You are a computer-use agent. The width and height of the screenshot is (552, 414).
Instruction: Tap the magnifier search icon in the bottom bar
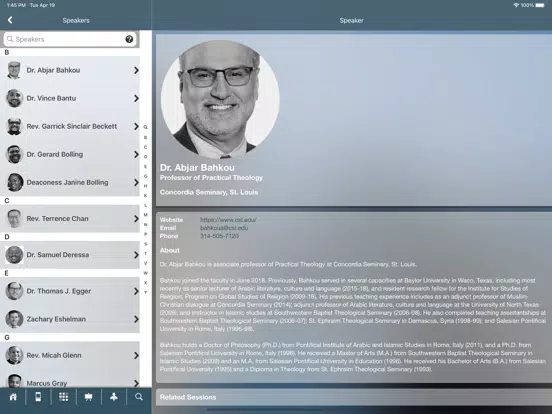pos(139,397)
